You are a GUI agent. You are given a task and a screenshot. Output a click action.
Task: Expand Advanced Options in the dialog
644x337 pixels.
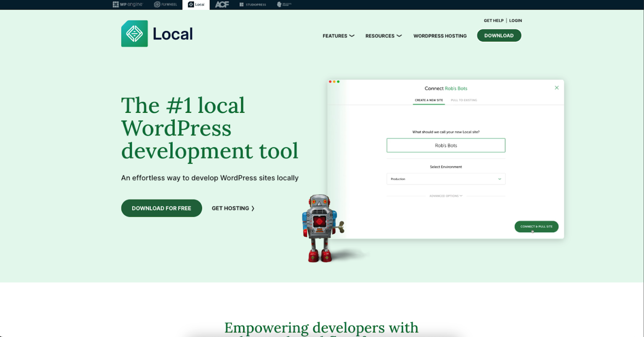tap(445, 196)
